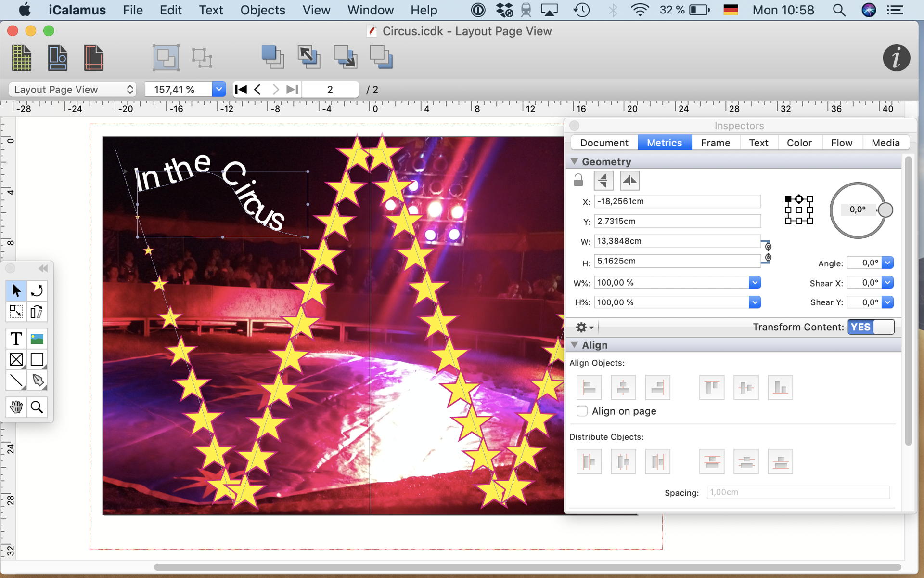
Task: Select the scale/resize tool in tool palette
Action: click(x=16, y=311)
